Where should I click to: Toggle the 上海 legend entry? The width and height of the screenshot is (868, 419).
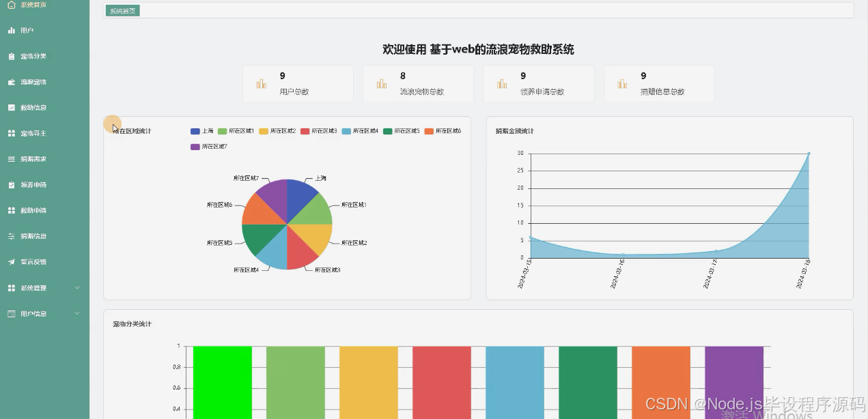(202, 131)
